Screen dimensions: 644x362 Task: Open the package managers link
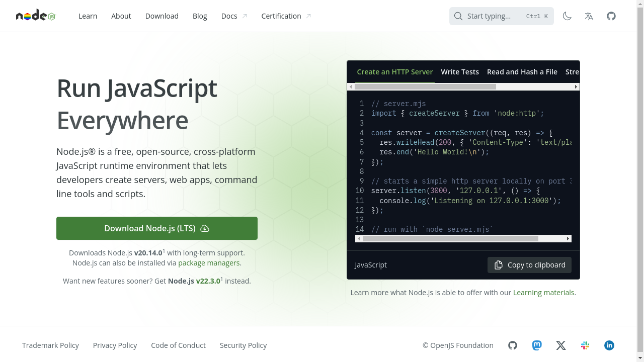click(209, 262)
